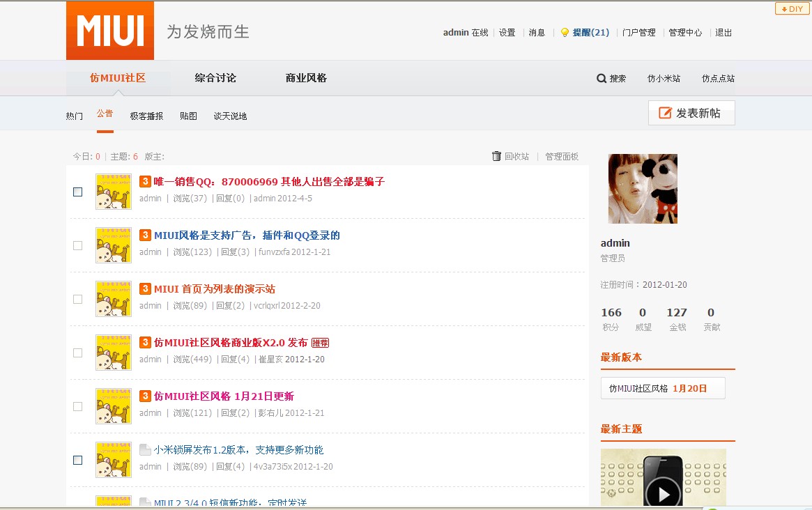Click the level 3 badge on 1月21日更新 post

click(x=145, y=396)
